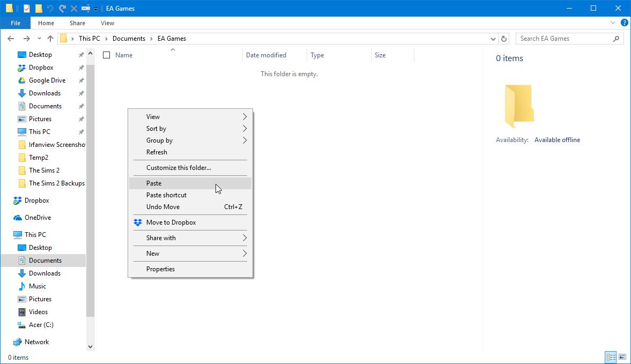
Task: Open the File tab
Action: point(16,23)
